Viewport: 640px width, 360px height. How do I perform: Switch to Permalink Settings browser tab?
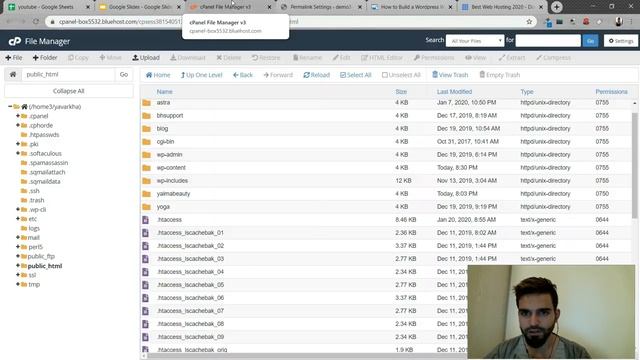(320, 7)
